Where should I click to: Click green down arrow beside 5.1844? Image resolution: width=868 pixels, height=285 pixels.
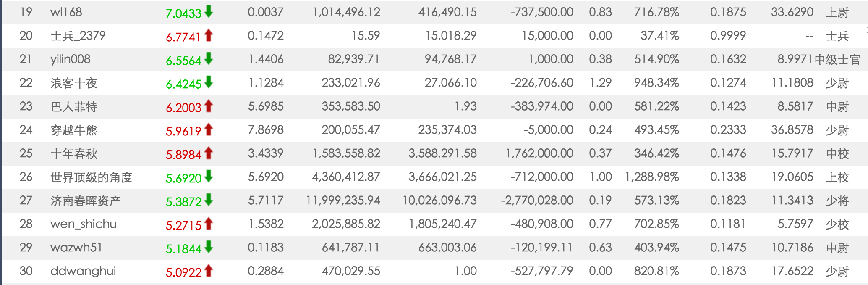click(x=209, y=247)
